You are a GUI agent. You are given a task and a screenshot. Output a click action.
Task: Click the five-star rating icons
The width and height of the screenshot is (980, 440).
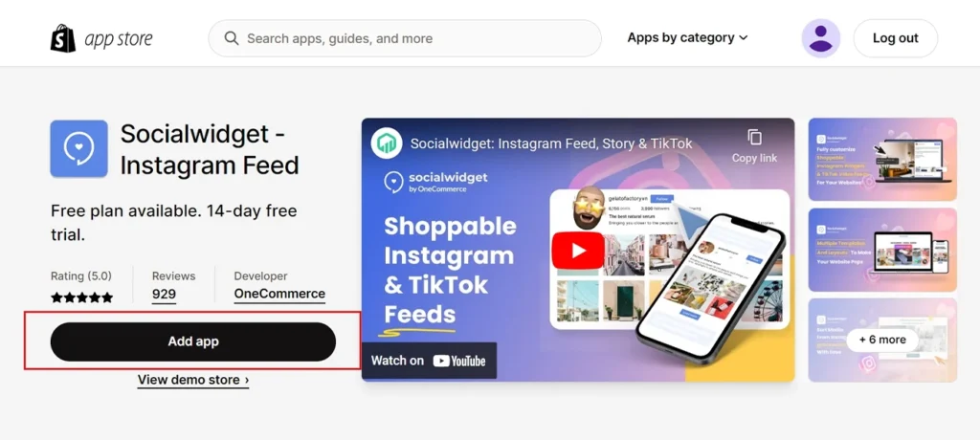tap(82, 297)
